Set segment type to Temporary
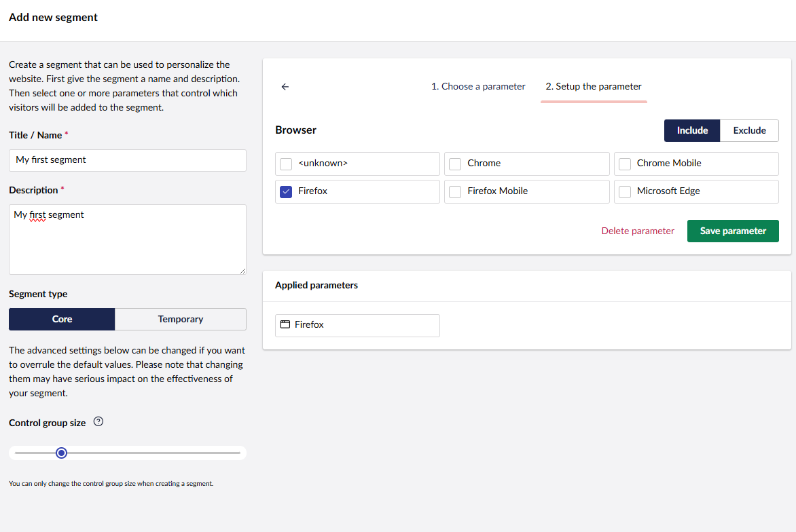 click(180, 319)
